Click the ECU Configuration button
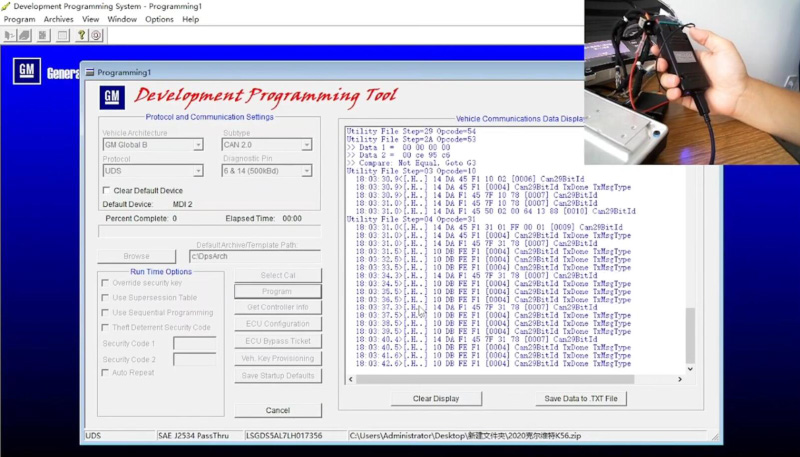800x457 pixels. 278,324
